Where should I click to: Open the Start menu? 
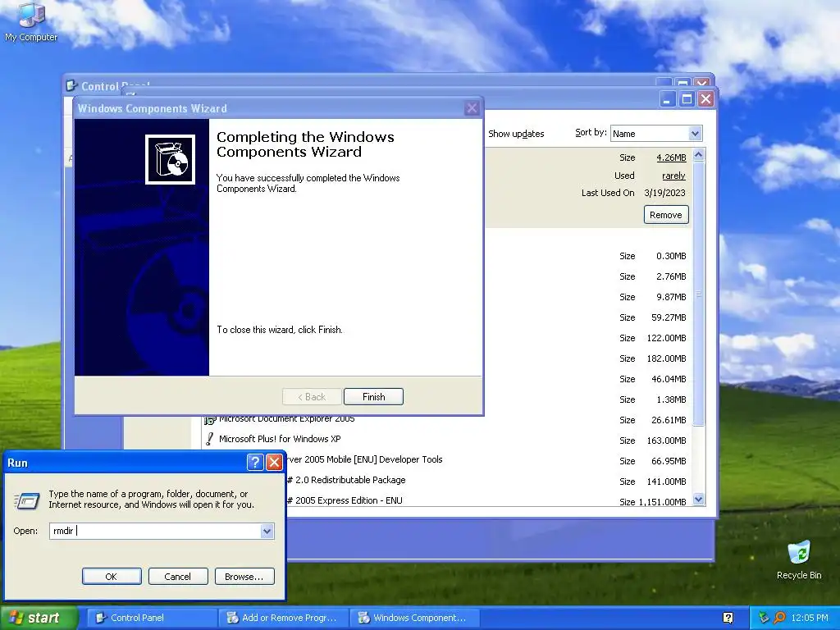tap(39, 618)
